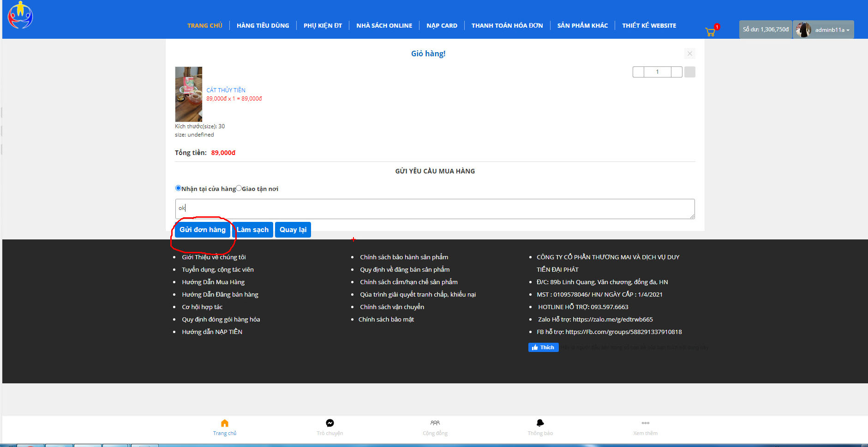Click the order note text field
Viewport: 868px width, 447px height.
(435, 209)
